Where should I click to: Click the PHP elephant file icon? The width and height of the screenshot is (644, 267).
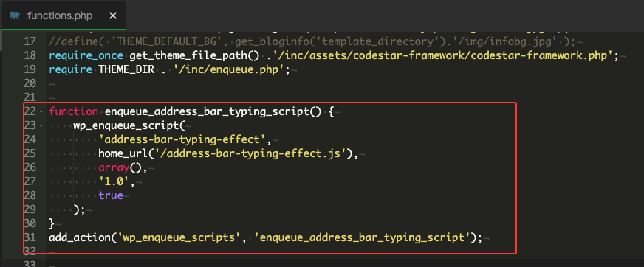16,15
